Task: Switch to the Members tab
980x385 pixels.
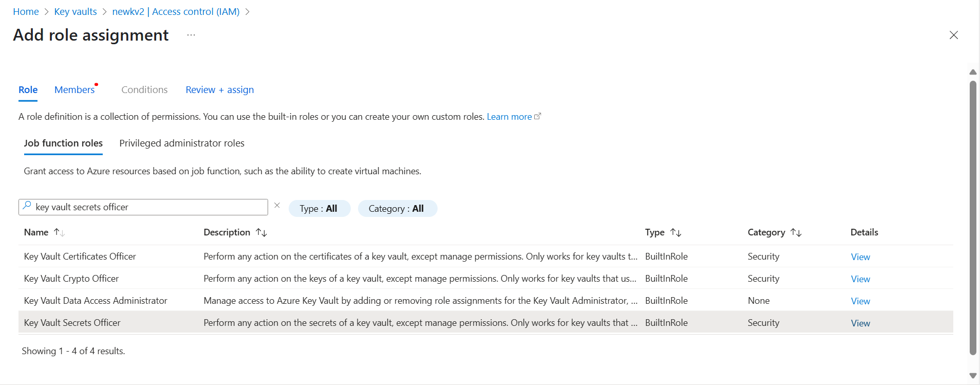Action: pos(74,90)
